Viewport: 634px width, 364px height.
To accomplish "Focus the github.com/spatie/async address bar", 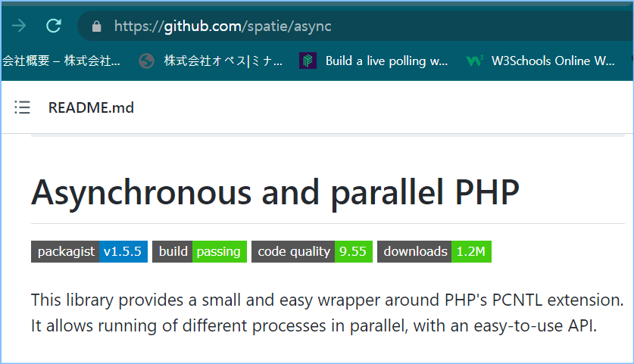I will click(303, 26).
